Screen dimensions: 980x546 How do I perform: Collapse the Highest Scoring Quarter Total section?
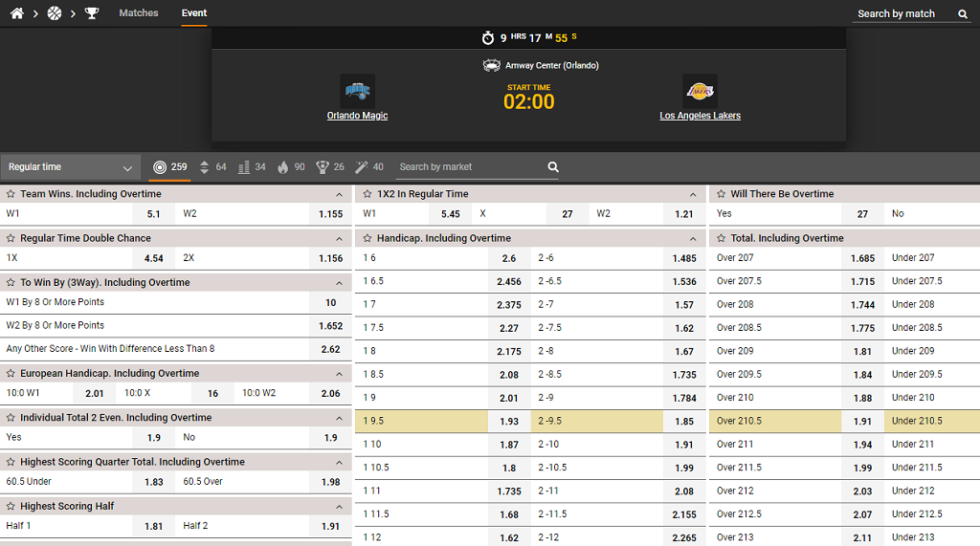(x=340, y=463)
